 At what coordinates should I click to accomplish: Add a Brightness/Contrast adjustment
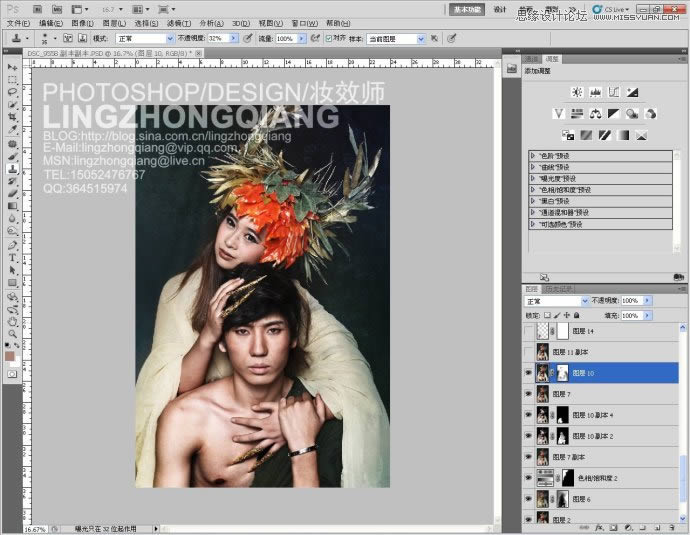pos(577,92)
